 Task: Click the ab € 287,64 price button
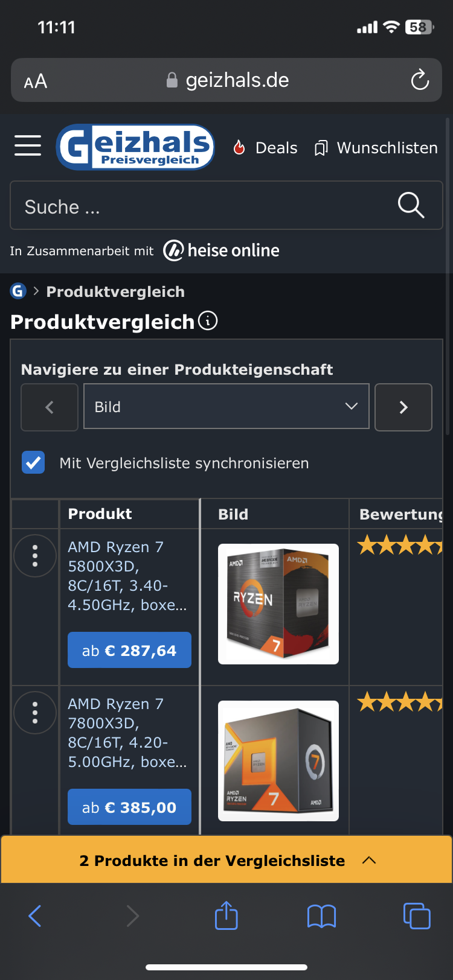(129, 650)
